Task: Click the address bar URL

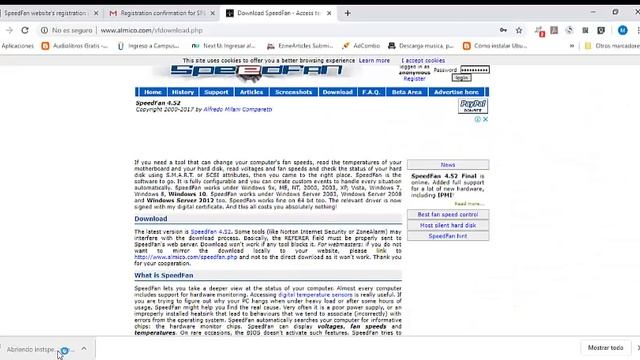Action: (151, 30)
